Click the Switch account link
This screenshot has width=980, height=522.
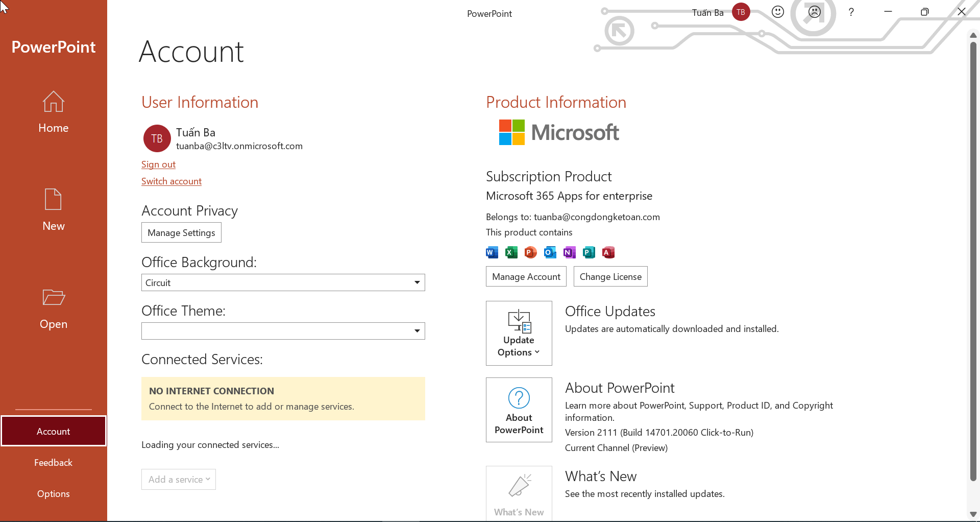(171, 181)
